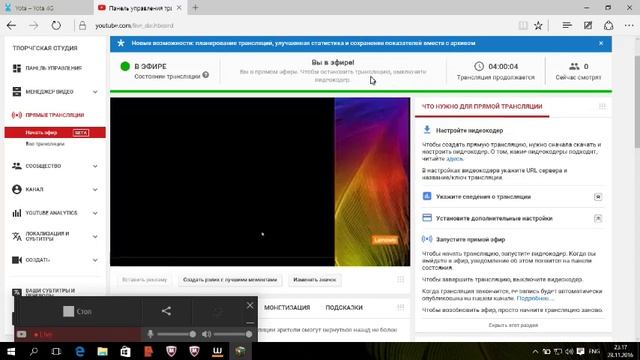Open Панель управления in sidebar

[54, 68]
